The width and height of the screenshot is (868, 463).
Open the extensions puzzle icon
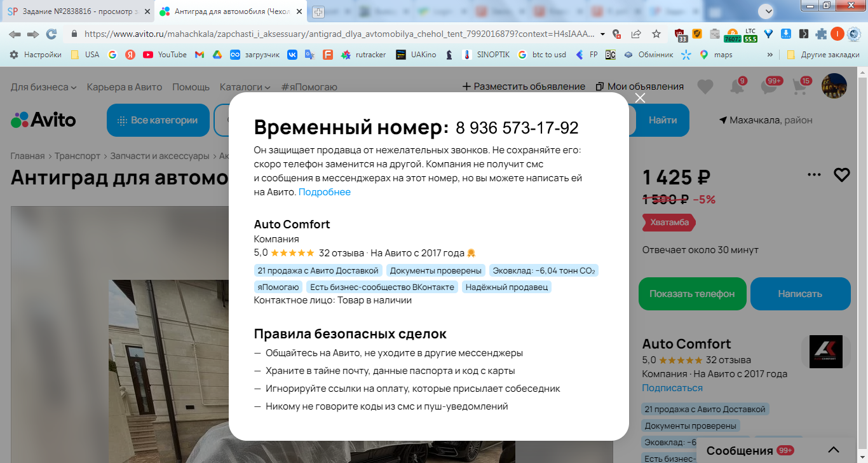821,34
